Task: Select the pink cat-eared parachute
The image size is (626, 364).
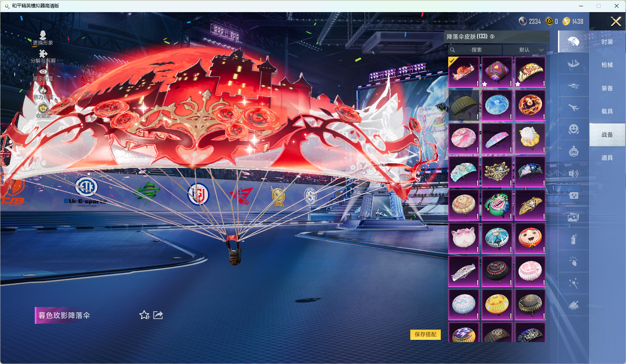Action: pos(464,238)
